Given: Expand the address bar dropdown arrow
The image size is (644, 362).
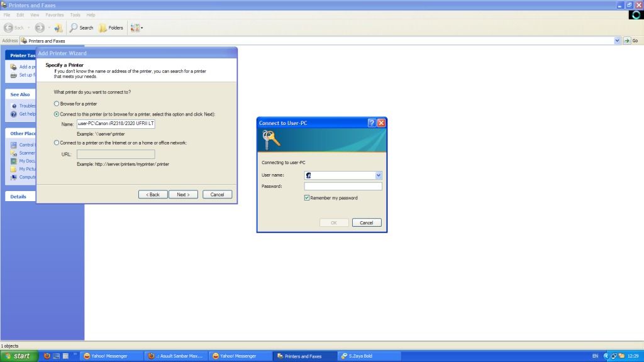Looking at the screenshot, I should pyautogui.click(x=617, y=41).
